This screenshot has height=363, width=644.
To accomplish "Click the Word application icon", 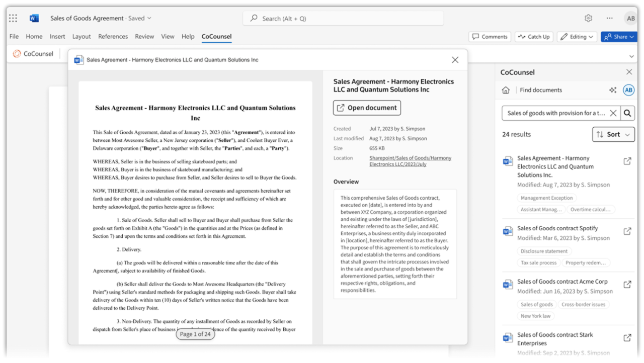I will (x=34, y=18).
